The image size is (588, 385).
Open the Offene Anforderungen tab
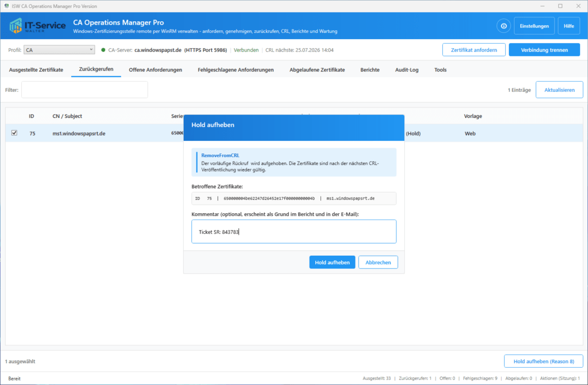click(155, 70)
